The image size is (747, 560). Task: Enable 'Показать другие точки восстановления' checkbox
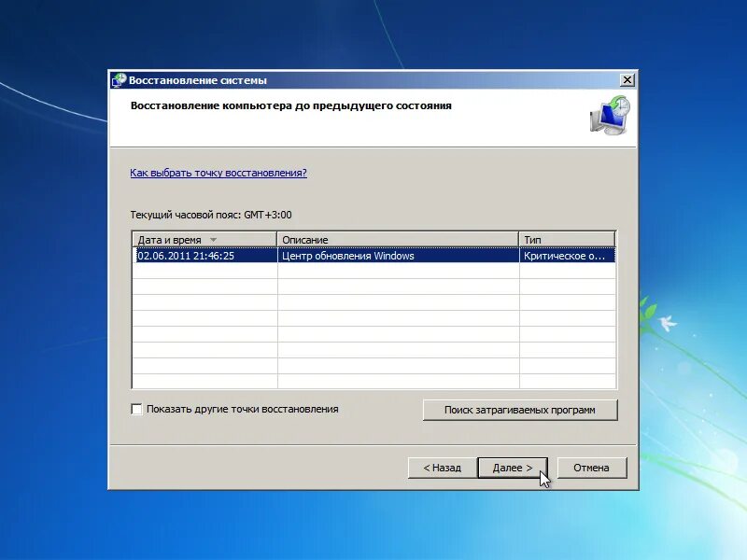click(x=136, y=409)
